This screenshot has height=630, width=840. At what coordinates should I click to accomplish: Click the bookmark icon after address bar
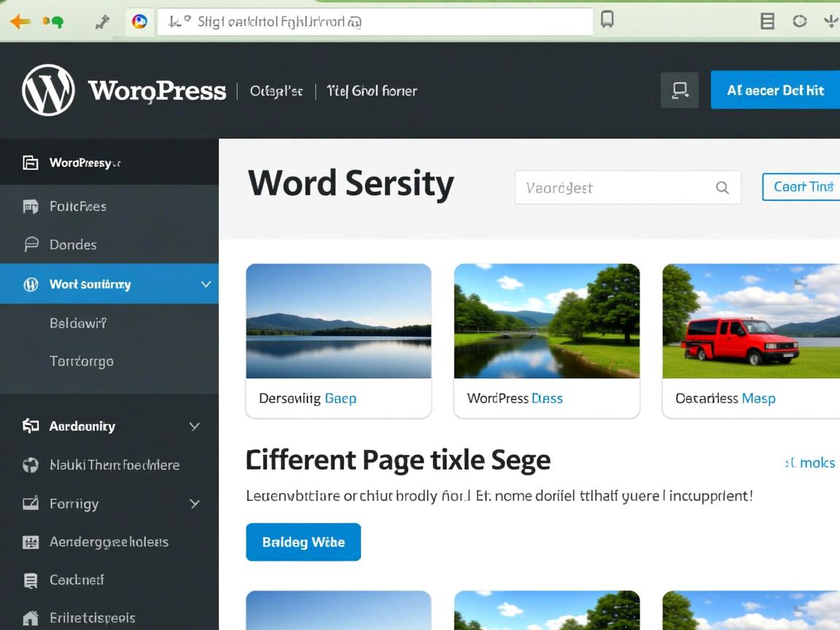(x=607, y=20)
